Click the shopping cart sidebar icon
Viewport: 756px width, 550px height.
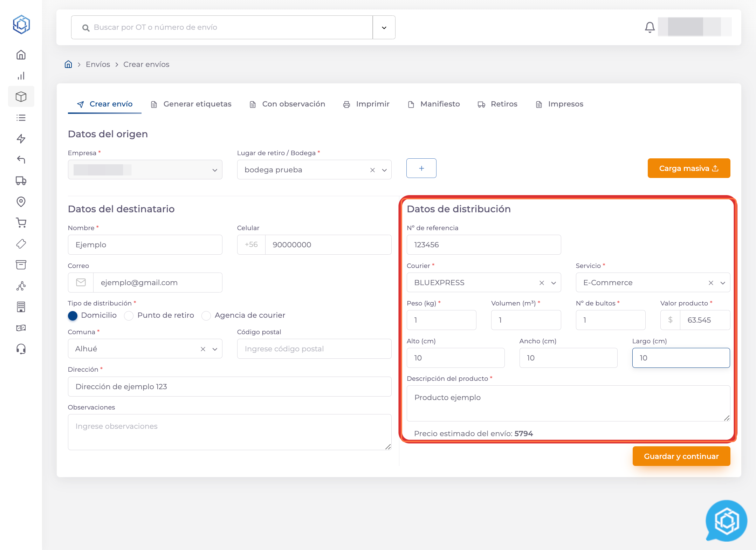tap(21, 223)
